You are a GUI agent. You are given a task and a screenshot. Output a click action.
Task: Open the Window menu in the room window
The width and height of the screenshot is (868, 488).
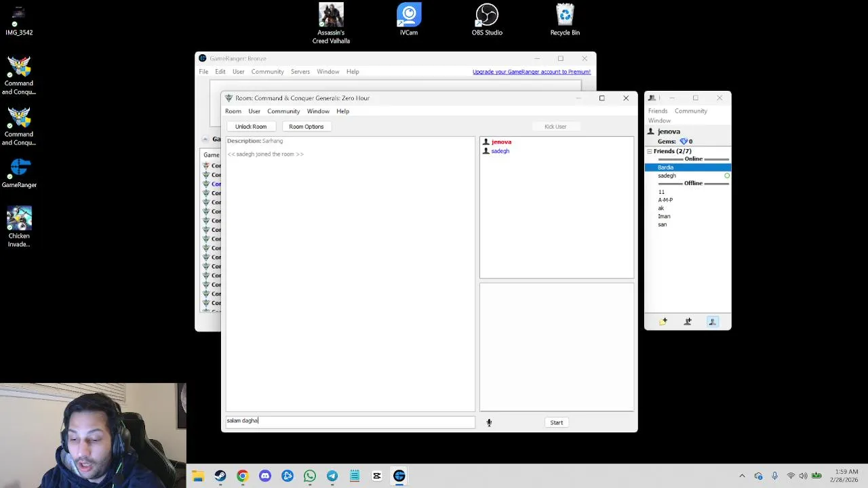(x=318, y=111)
